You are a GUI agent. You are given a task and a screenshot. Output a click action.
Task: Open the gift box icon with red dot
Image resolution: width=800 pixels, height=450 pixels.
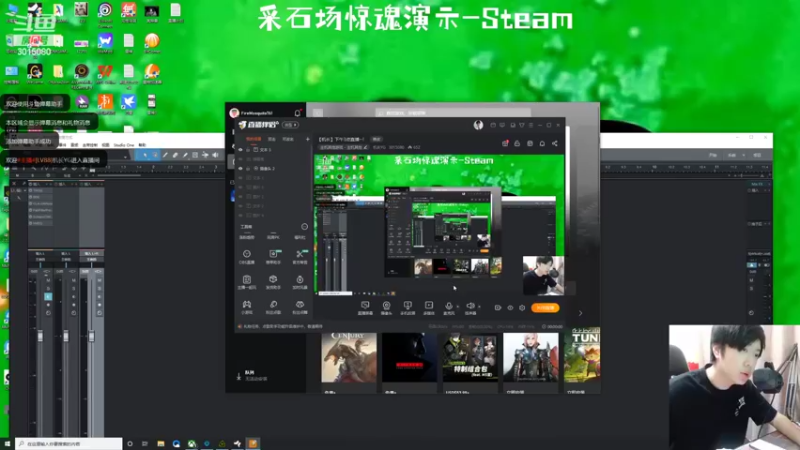[505, 144]
